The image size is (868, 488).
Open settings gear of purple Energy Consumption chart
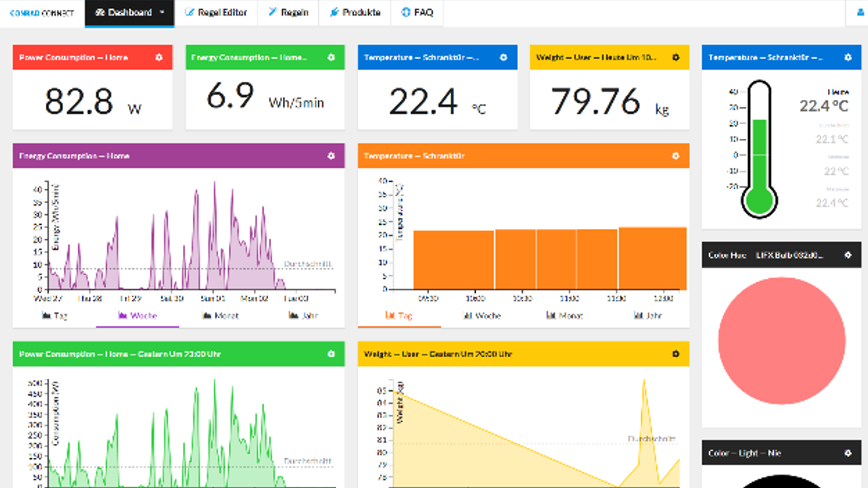click(331, 156)
